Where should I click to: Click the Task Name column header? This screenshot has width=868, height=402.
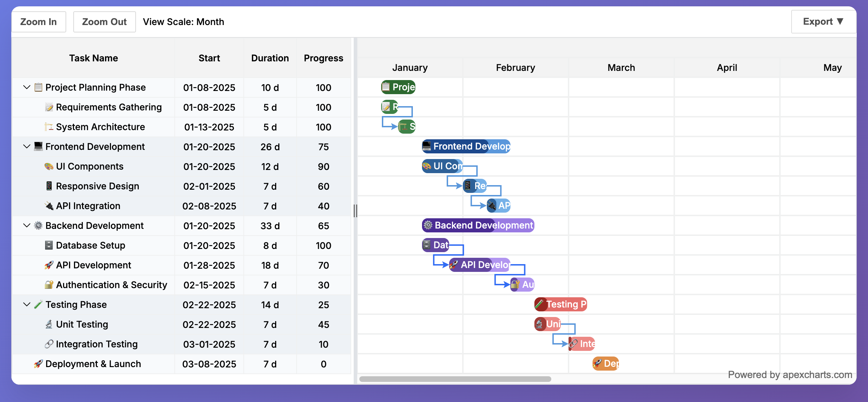[93, 58]
